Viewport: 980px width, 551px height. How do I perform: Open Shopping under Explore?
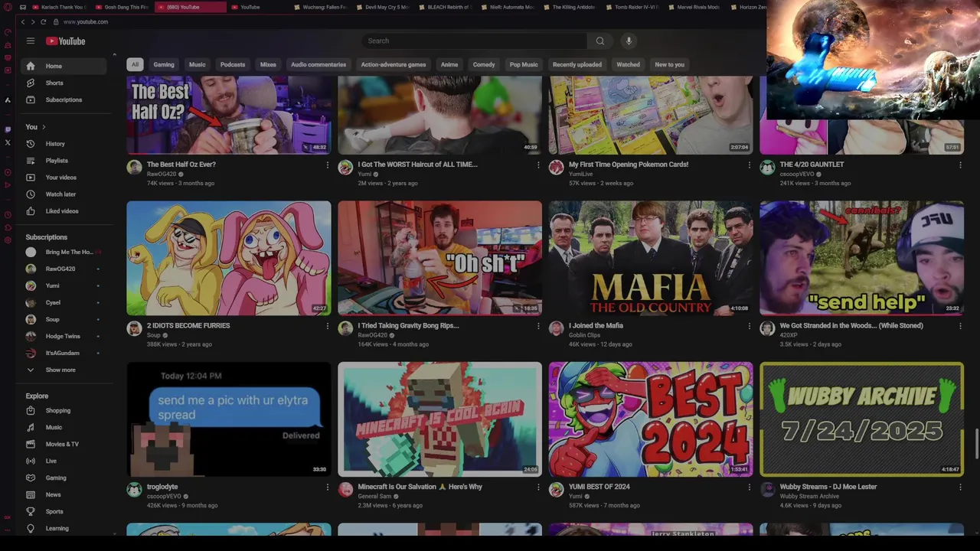(64, 411)
